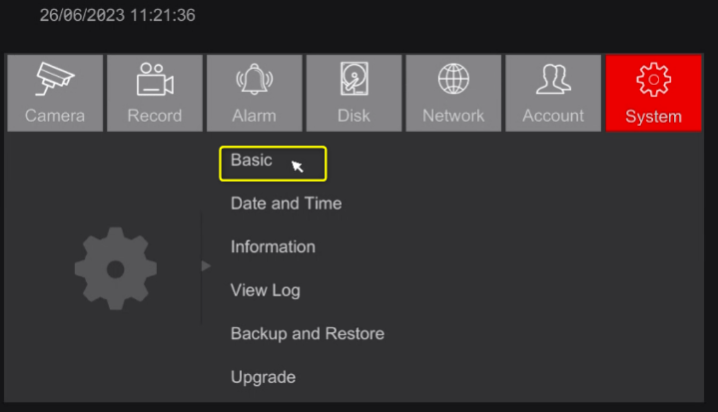The image size is (718, 412).
Task: Open the Information menu entry
Action: tap(273, 247)
